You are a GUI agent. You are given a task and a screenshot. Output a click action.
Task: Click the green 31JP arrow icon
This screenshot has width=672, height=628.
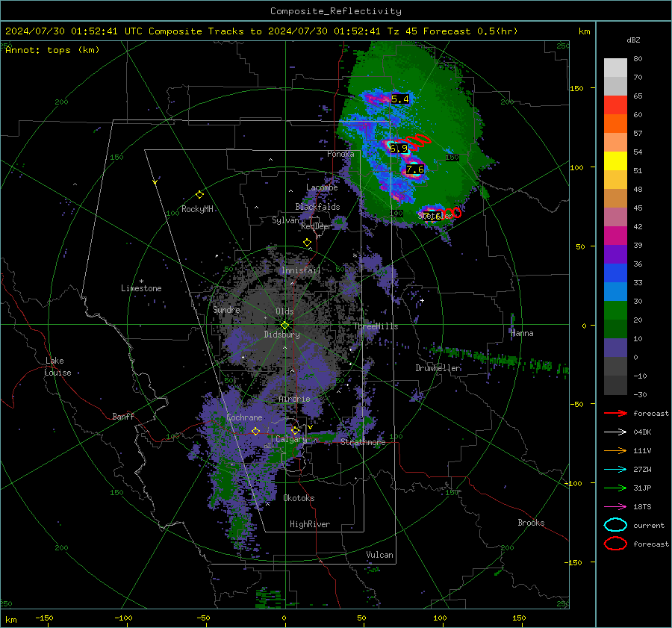pos(615,488)
